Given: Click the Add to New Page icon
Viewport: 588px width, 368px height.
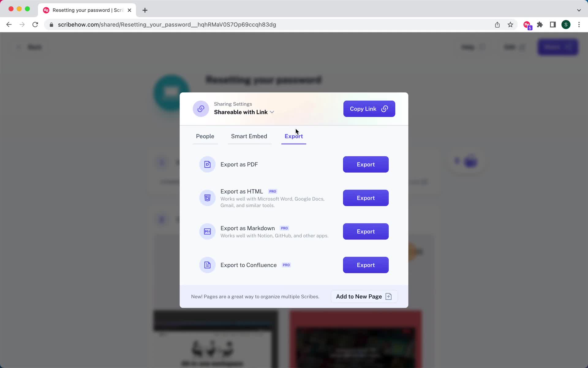Looking at the screenshot, I should 388,296.
